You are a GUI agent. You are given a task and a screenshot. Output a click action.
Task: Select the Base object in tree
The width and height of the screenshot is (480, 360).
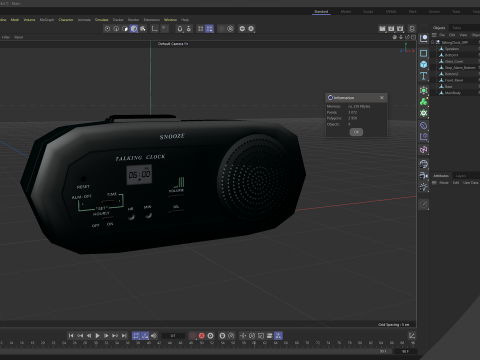(448, 87)
